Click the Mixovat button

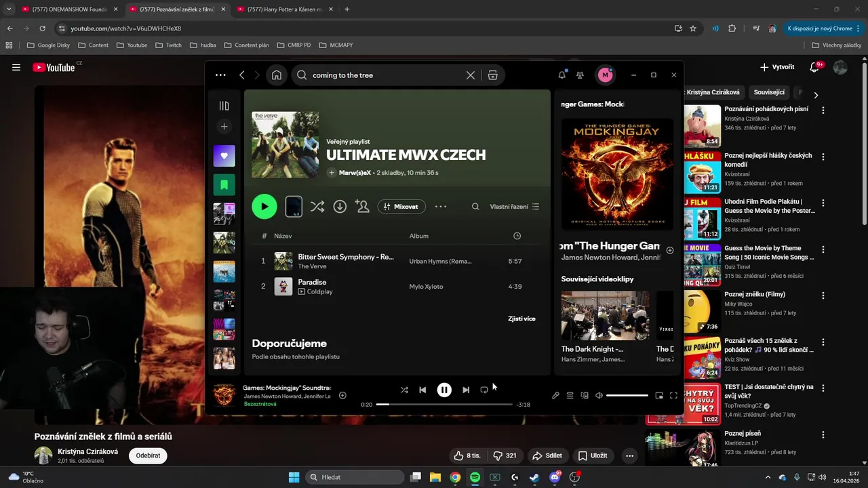pyautogui.click(x=401, y=207)
